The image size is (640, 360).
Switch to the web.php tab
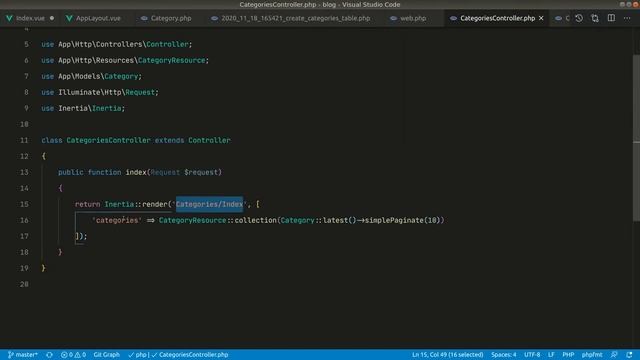[x=413, y=18]
